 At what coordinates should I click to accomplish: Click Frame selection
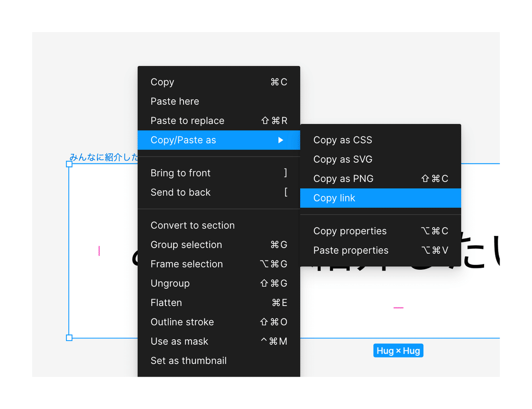coord(219,264)
